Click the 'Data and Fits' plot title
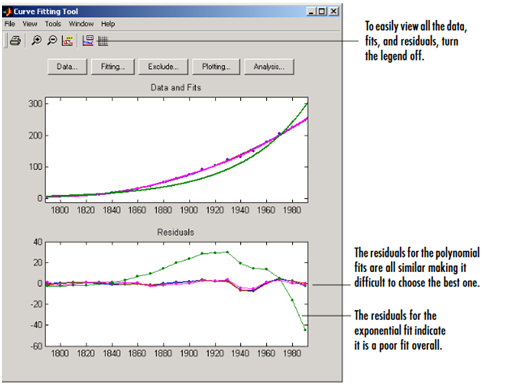The height and width of the screenshot is (385, 521). coord(176,88)
